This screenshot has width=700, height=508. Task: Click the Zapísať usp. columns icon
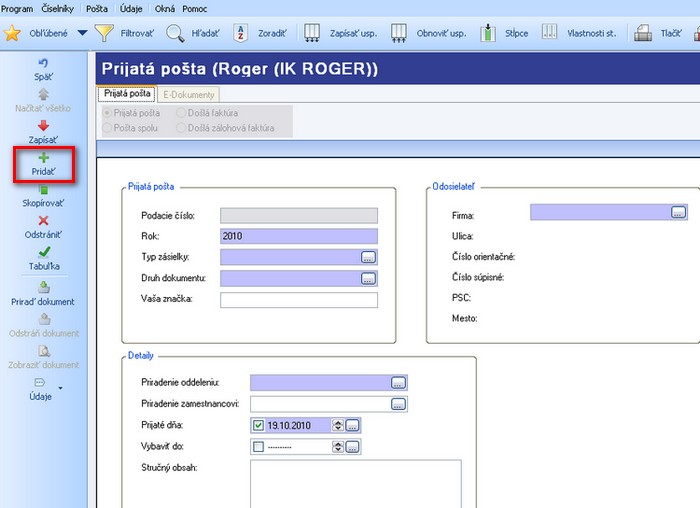(312, 33)
